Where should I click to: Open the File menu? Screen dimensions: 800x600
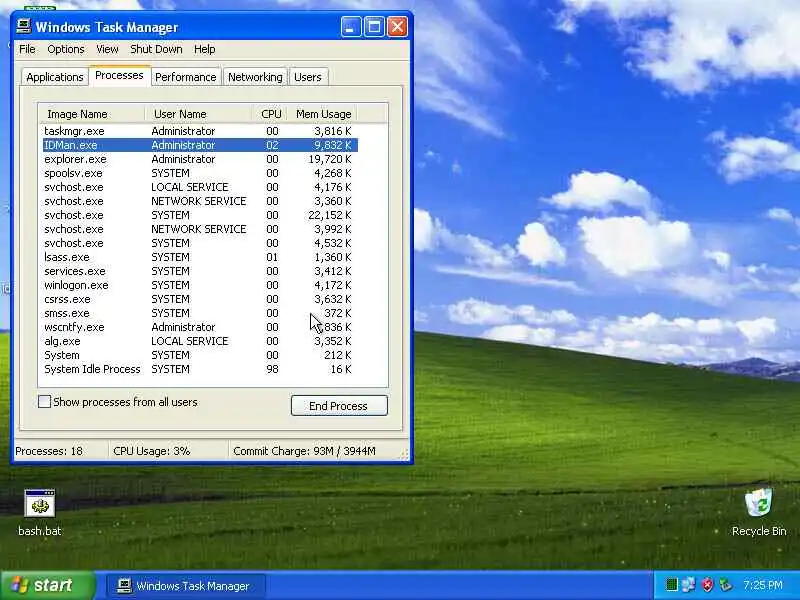click(27, 49)
